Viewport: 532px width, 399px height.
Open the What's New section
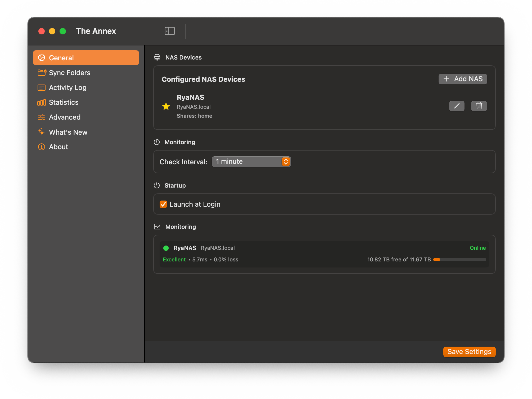86,132
